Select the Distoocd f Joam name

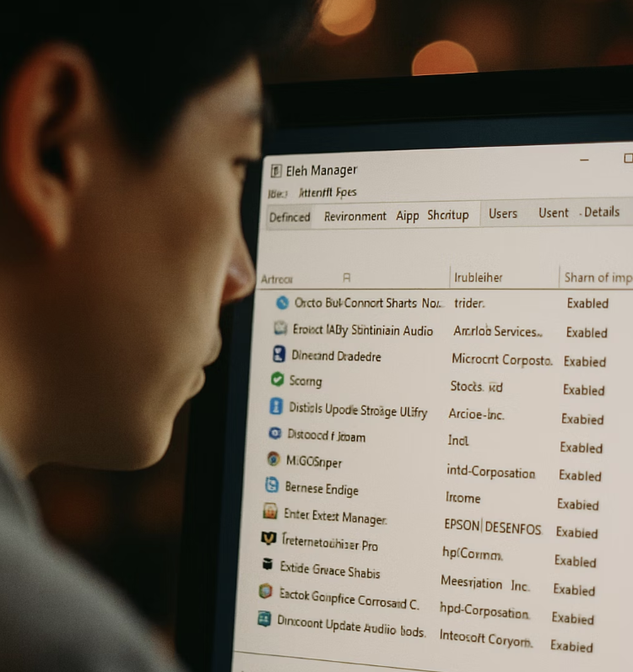326,436
